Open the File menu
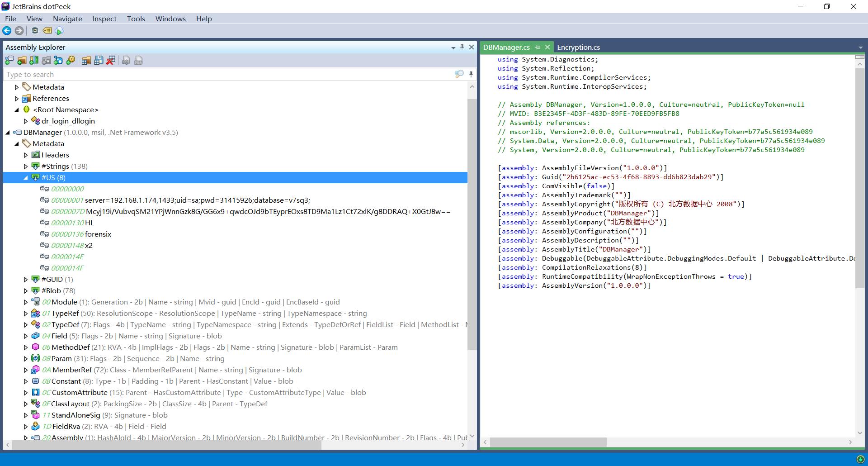This screenshot has width=868, height=466. pyautogui.click(x=10, y=19)
